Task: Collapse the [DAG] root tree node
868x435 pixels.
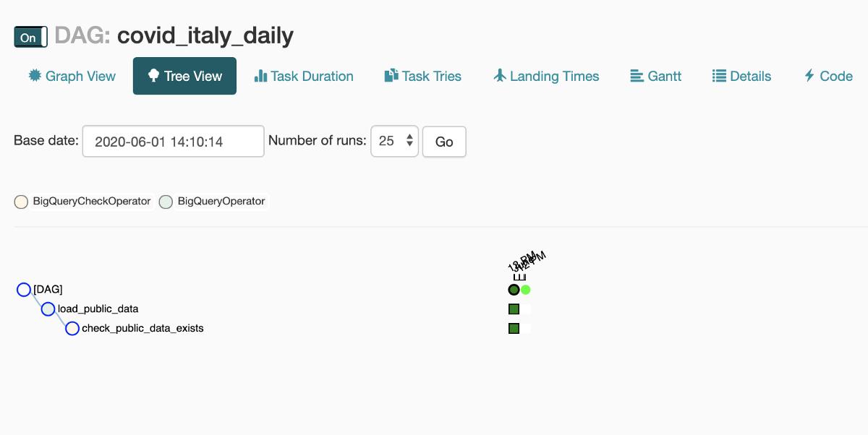Action: click(24, 290)
